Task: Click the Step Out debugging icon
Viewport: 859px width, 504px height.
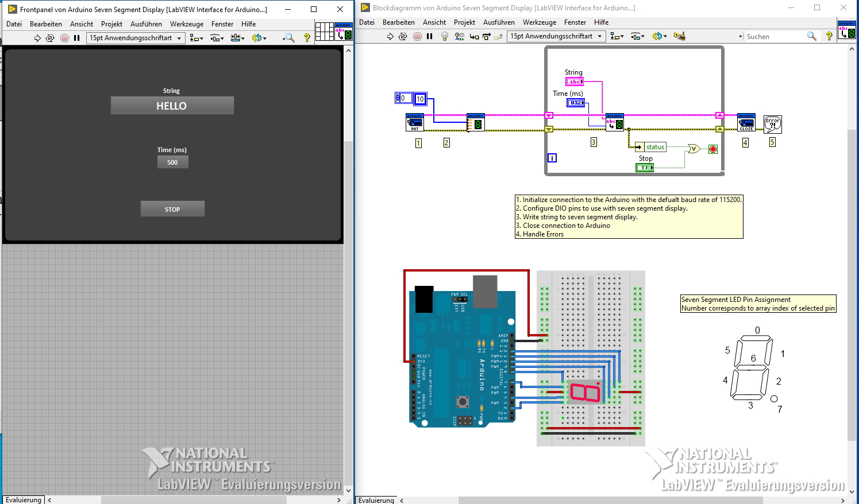Action: [498, 36]
